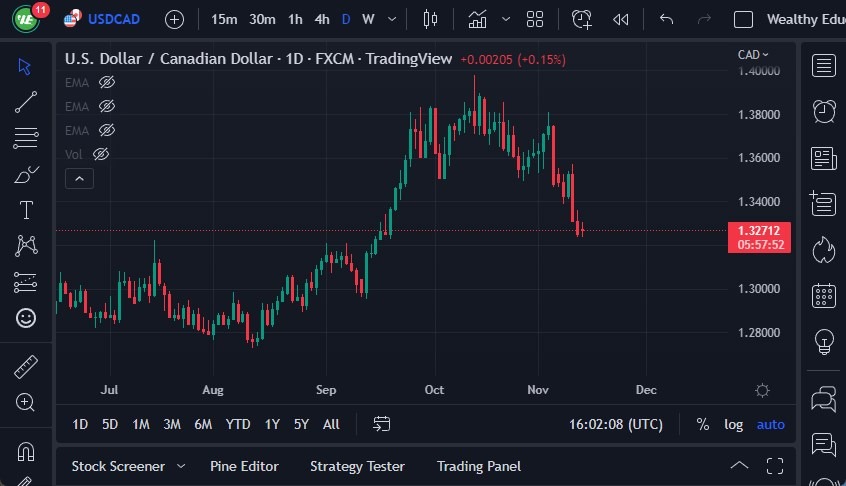Set date range to 1Y

272,425
